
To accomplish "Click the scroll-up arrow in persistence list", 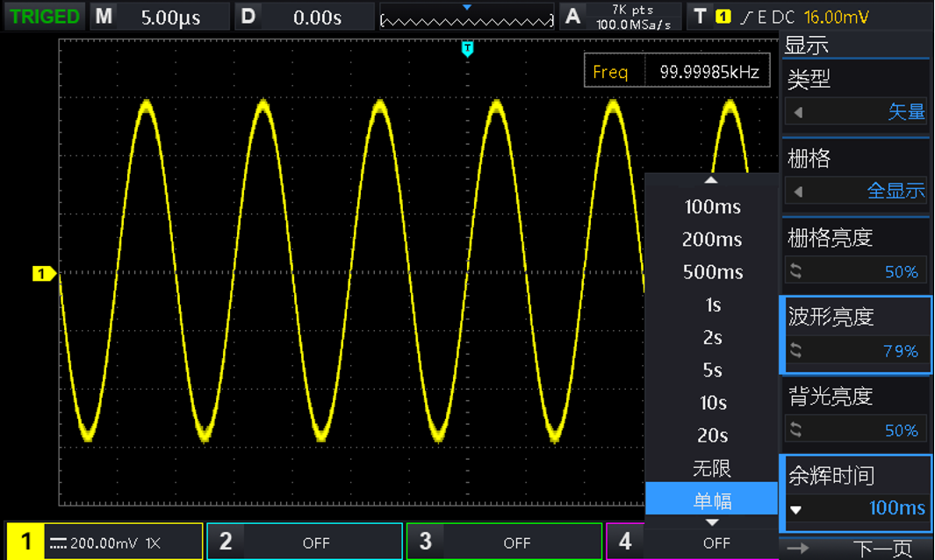I will point(711,180).
